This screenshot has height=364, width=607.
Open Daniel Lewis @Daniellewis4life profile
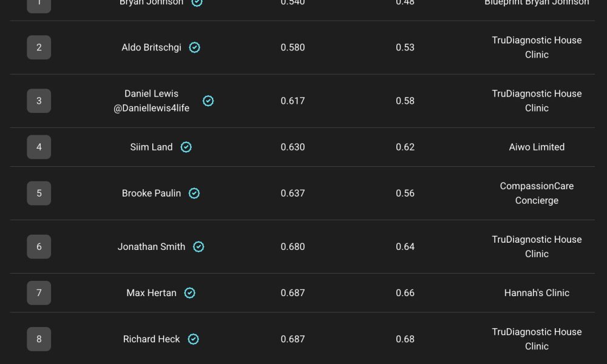click(151, 101)
